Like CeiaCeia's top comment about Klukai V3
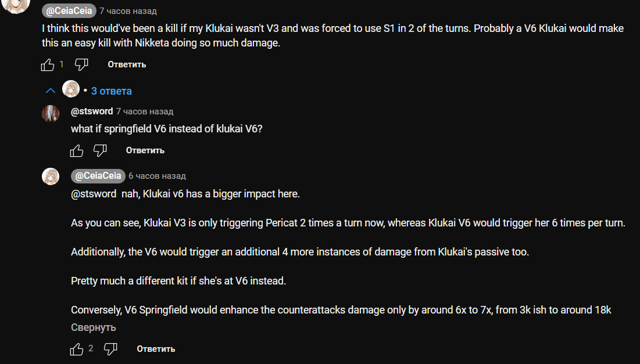 tap(48, 64)
